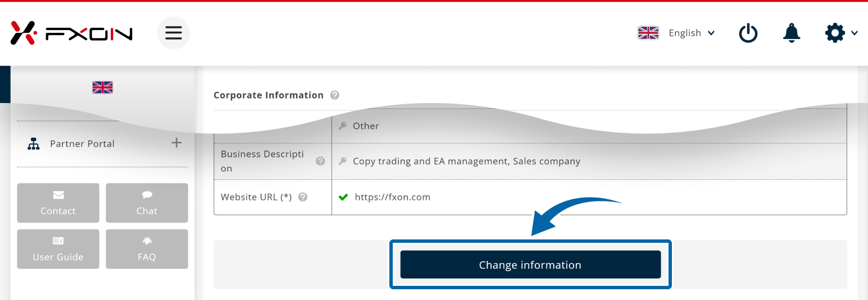
Task: Click the UK flag in sidebar
Action: 102,87
